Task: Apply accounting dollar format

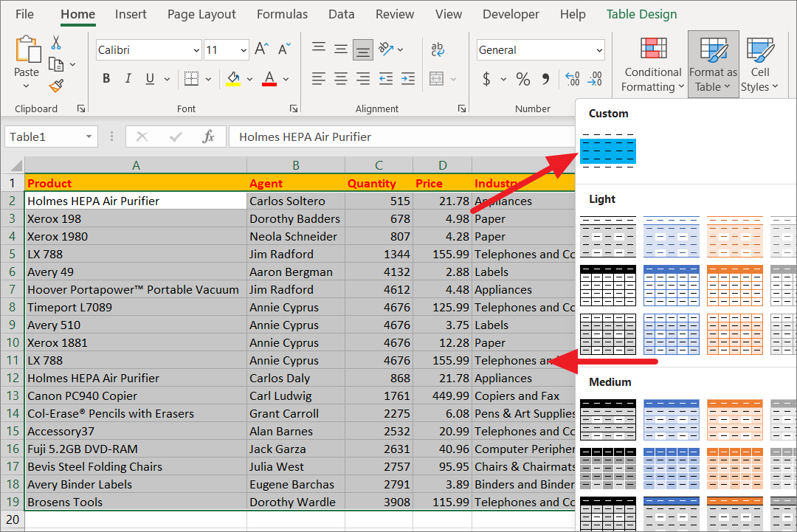Action: (486, 79)
